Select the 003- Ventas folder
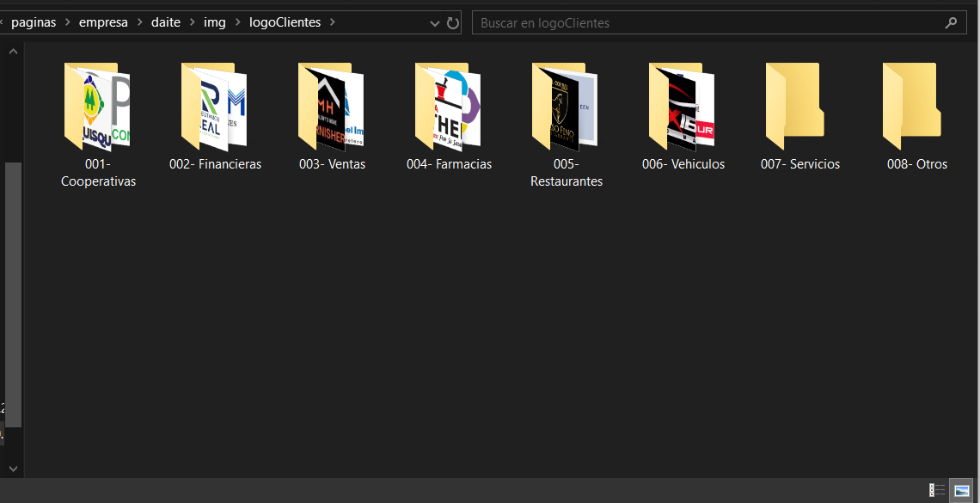Screen dimensions: 980x503 pyautogui.click(x=332, y=115)
